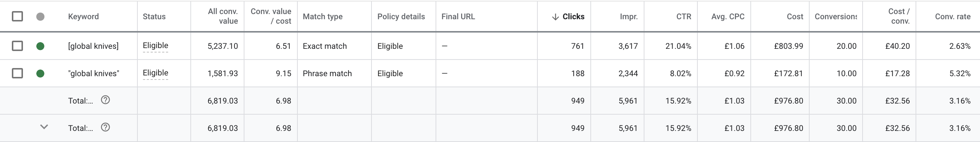Sort by the Impr. column header
The width and height of the screenshot is (980, 142).
pos(629,17)
